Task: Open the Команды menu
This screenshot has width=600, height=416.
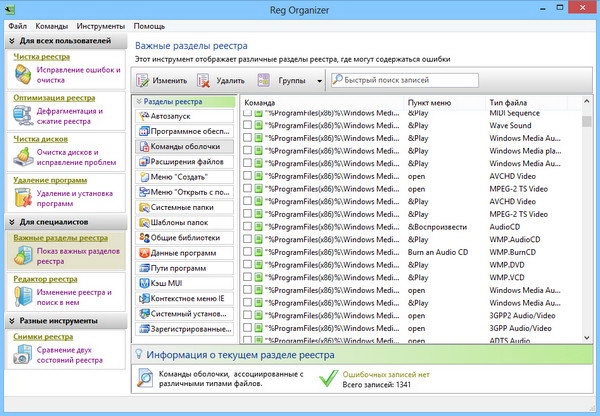Action: coord(52,23)
